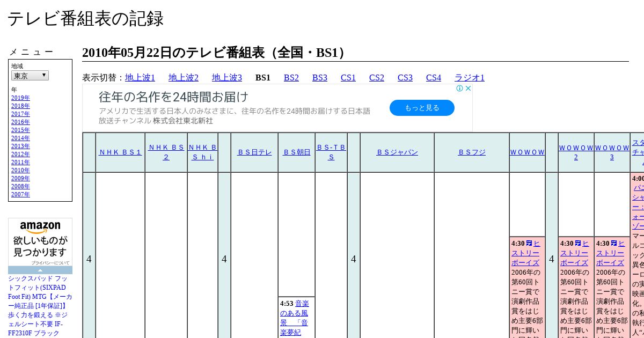Viewport: 644px width, 338px height.
Task: Open the 2017年 archive link
Action: point(20,114)
